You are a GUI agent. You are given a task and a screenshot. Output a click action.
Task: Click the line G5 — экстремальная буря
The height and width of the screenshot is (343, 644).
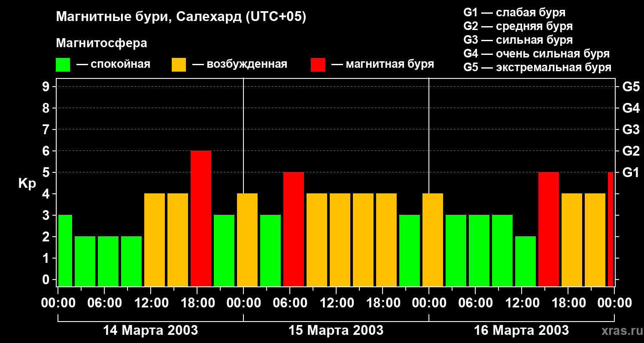[x=537, y=67]
